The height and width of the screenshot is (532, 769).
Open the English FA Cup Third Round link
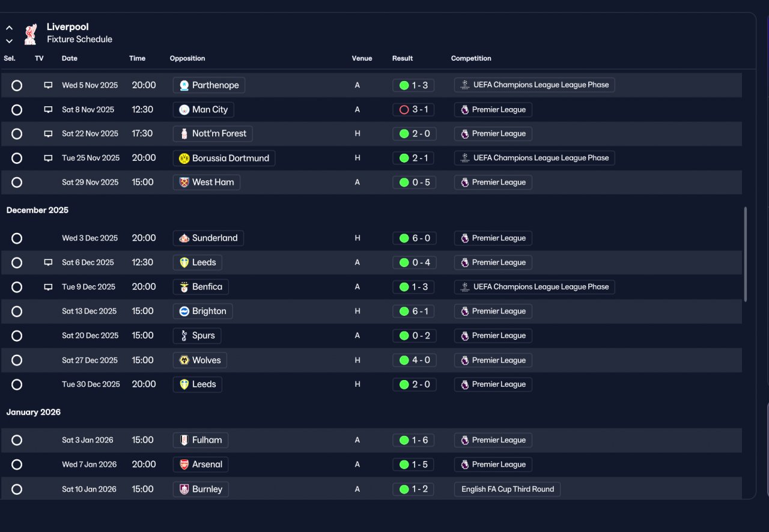pos(508,489)
